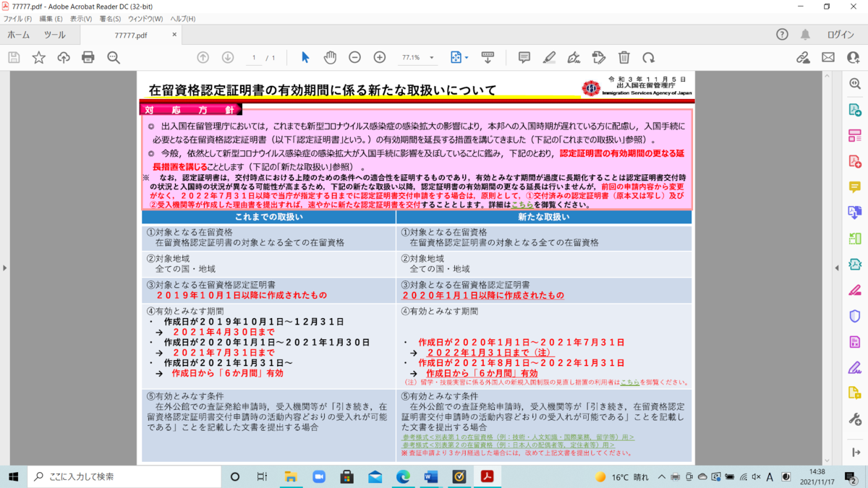Activate the Hand pan tool

330,57
